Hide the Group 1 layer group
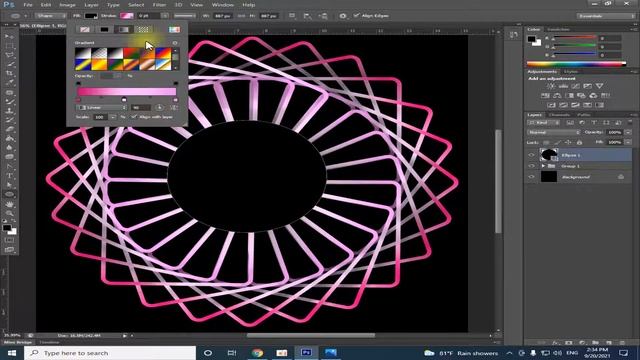Screen dimensions: 640x360 531,166
